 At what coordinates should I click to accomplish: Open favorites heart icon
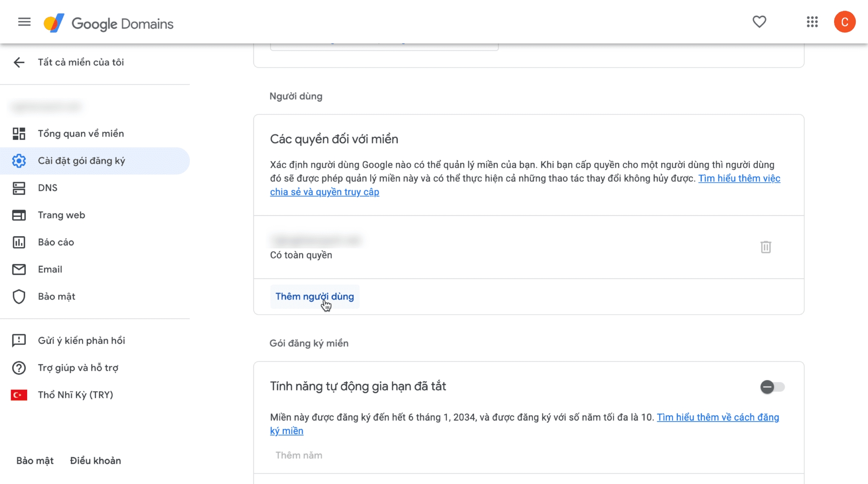[759, 22]
